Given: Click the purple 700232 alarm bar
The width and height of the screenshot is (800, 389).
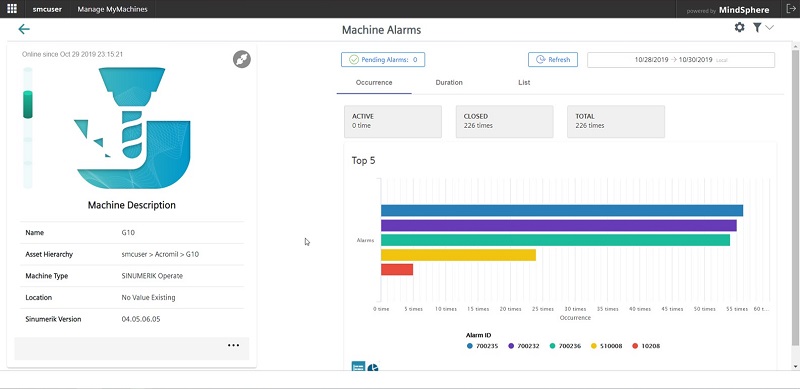Looking at the screenshot, I should (x=559, y=225).
